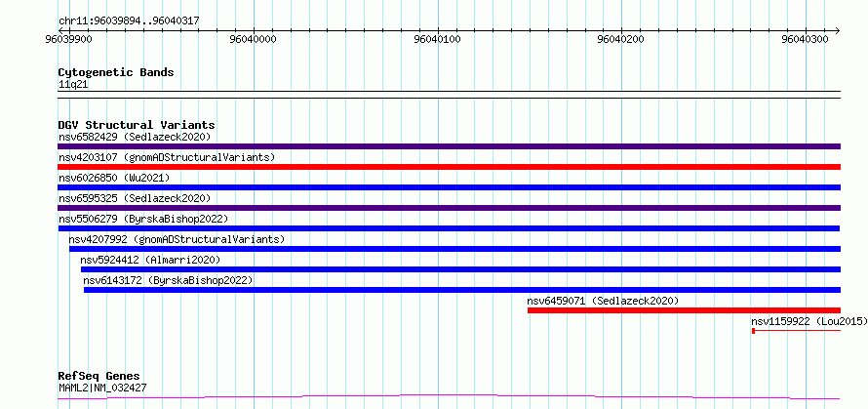Select the blue bar for nsv4207992
868x409 pixels.
click(x=454, y=249)
